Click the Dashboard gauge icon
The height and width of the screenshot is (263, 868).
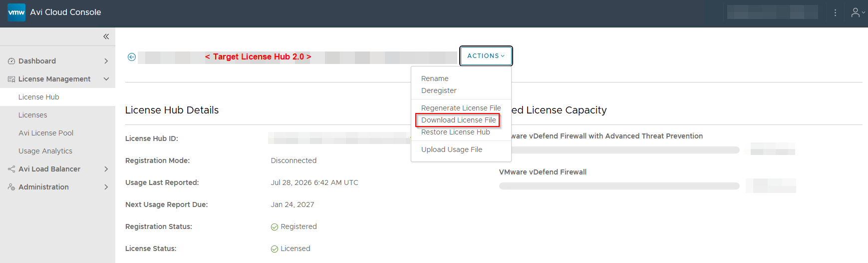pyautogui.click(x=11, y=61)
